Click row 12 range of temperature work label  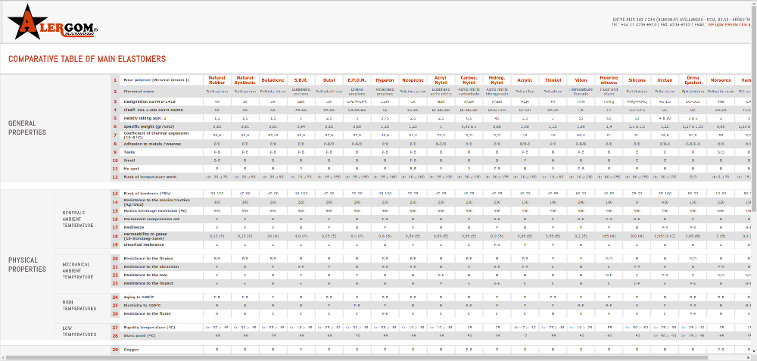click(150, 177)
